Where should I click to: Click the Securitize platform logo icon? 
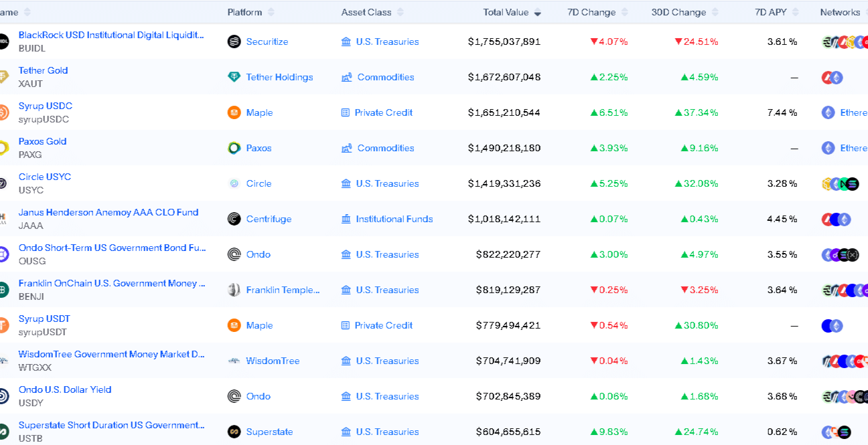point(234,41)
